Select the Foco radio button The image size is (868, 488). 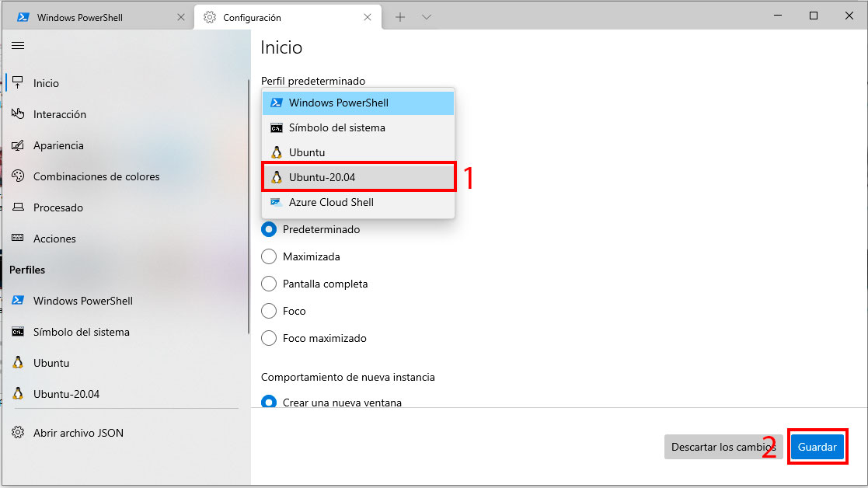[269, 310]
